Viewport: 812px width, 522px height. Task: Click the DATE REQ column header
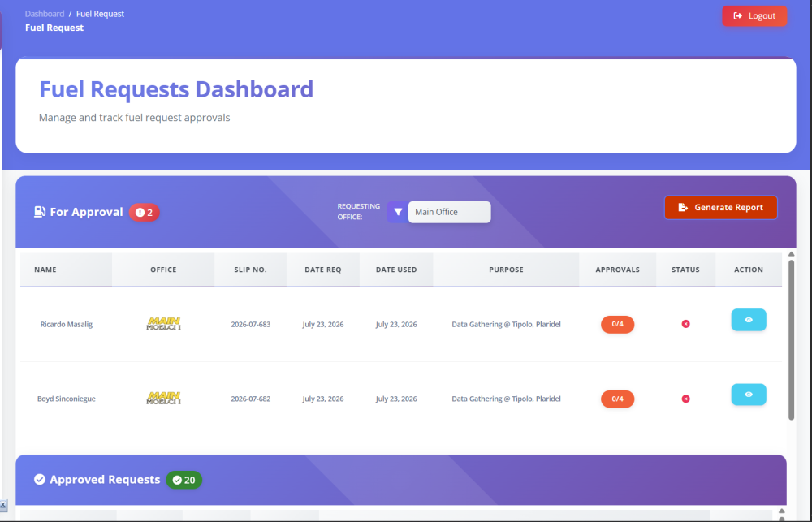(322, 270)
